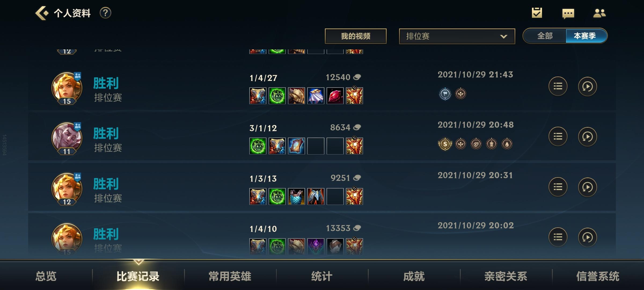Play replay of the 20:02 match

pyautogui.click(x=587, y=237)
